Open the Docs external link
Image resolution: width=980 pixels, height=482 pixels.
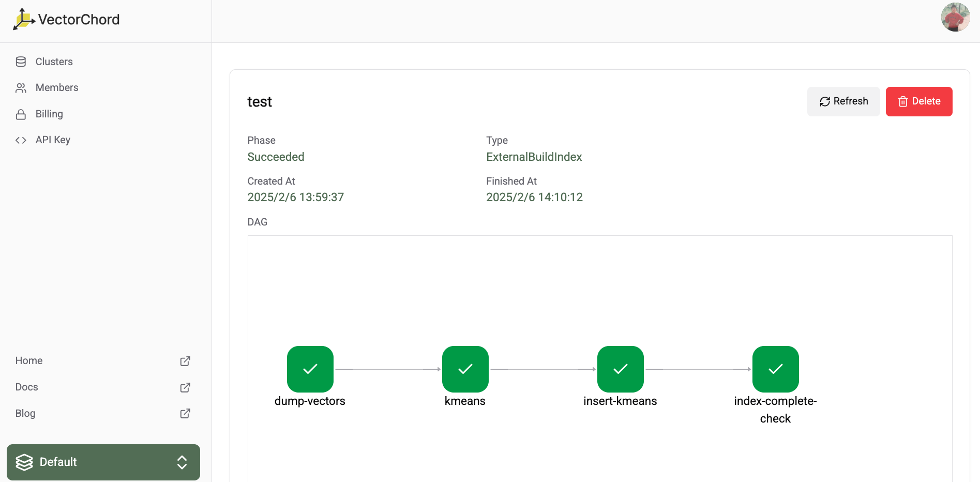click(x=27, y=387)
